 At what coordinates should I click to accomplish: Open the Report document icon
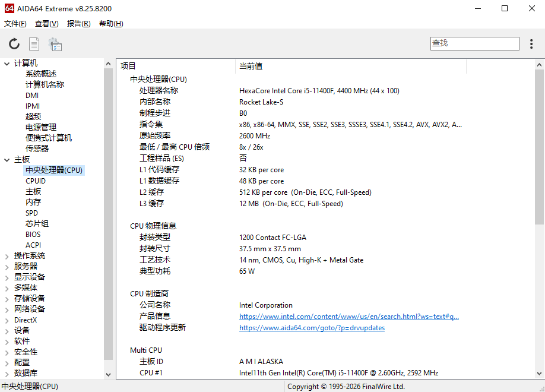point(34,44)
